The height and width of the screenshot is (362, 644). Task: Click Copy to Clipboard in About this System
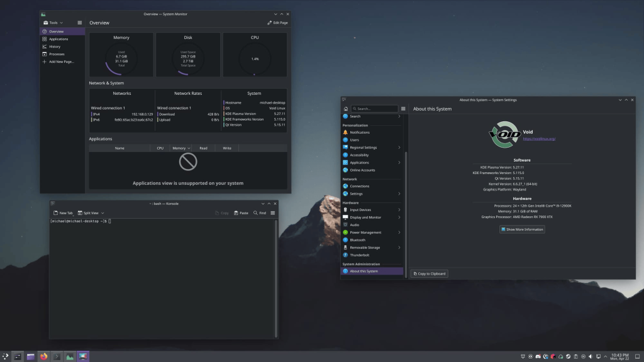pyautogui.click(x=429, y=273)
